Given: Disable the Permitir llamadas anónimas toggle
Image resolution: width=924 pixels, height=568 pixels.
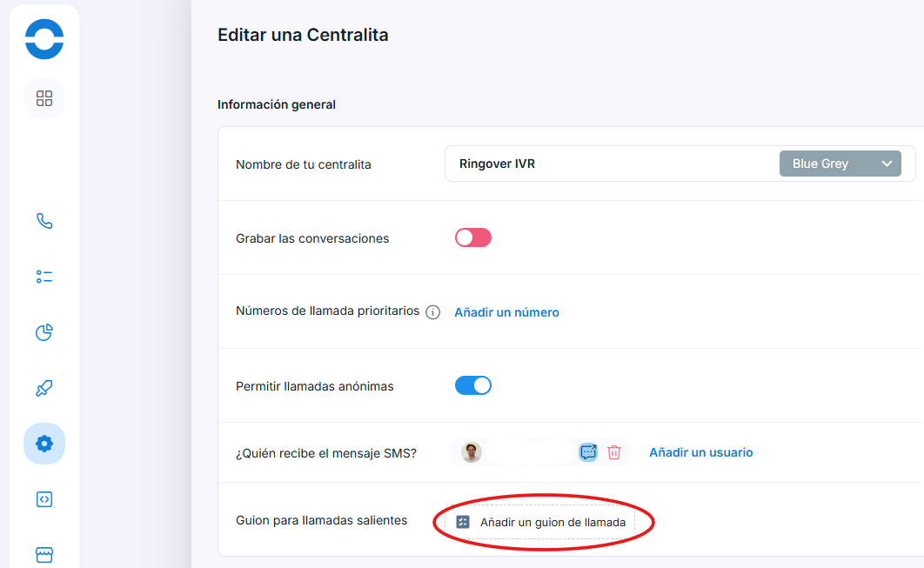Looking at the screenshot, I should (473, 385).
